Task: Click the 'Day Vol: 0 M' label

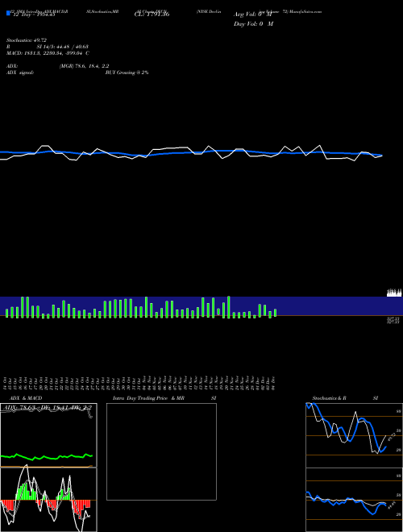Action: [x=253, y=24]
